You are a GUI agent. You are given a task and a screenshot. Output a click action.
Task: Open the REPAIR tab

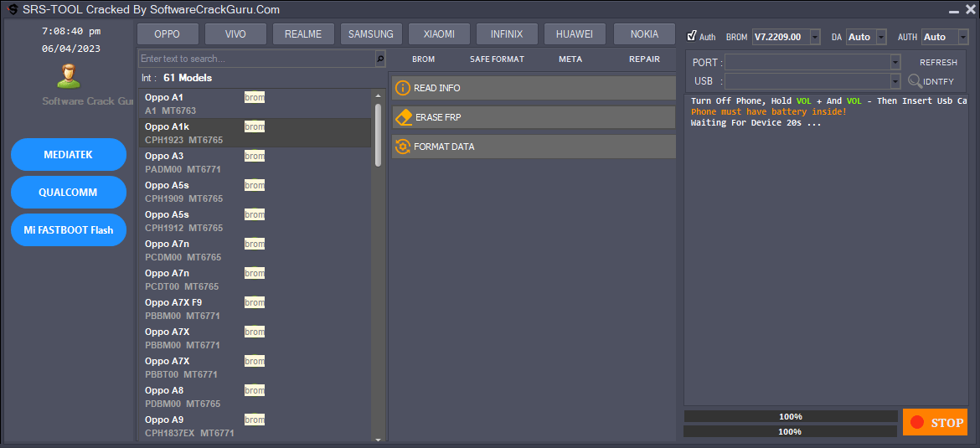644,59
